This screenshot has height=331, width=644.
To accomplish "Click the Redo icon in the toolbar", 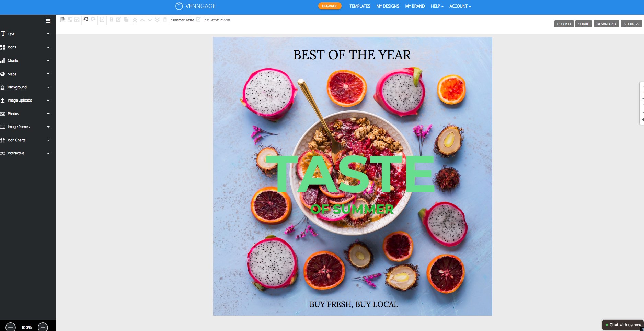I will point(93,20).
